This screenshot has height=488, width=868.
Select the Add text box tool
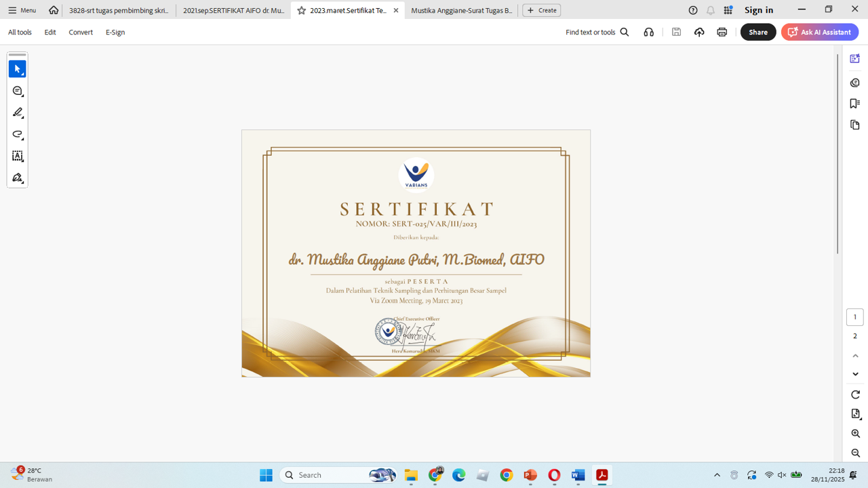pyautogui.click(x=18, y=156)
